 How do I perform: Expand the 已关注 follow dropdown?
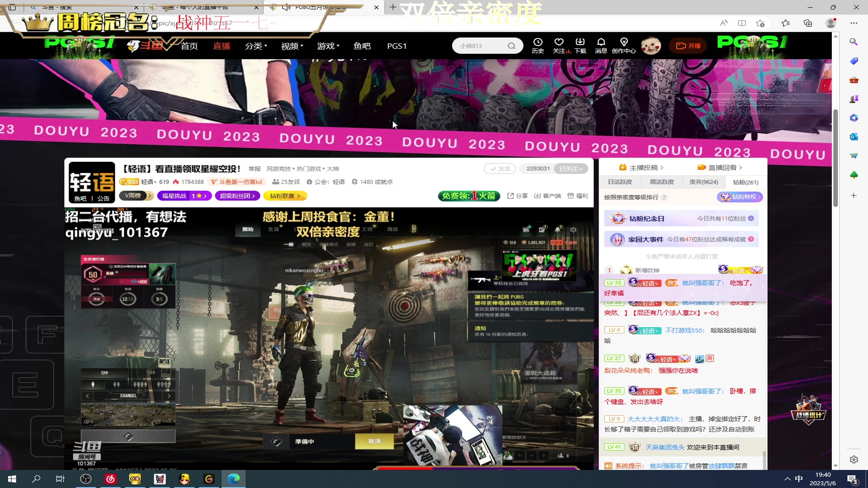point(571,169)
